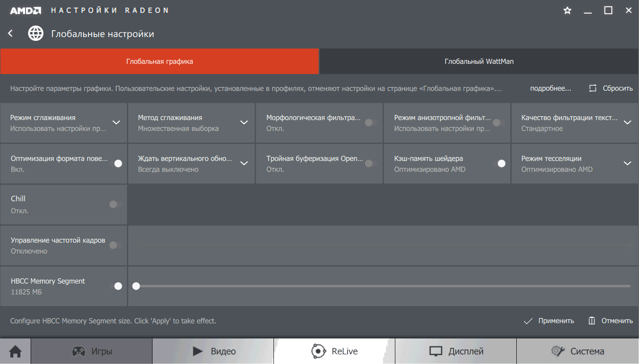Click the НАСТРОЙКИ RADEON header text
Viewport: 639px width, 364px height.
(110, 10)
